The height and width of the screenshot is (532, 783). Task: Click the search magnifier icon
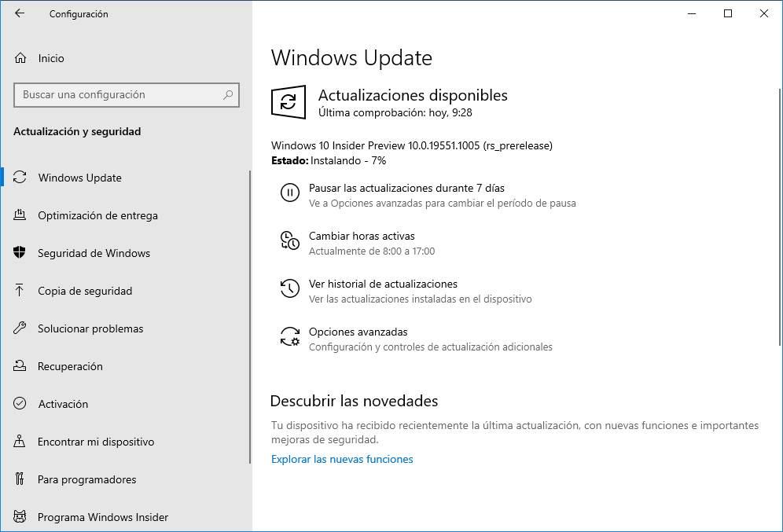(x=228, y=94)
